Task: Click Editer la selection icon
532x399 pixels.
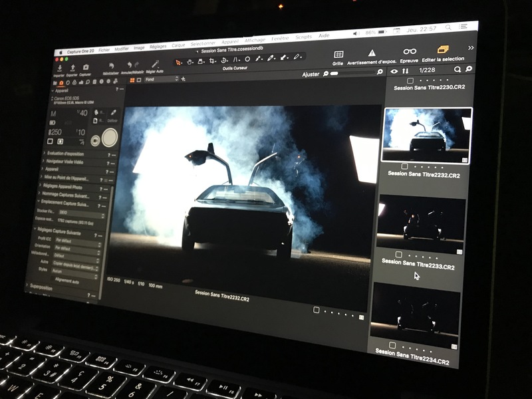Action: coord(443,50)
